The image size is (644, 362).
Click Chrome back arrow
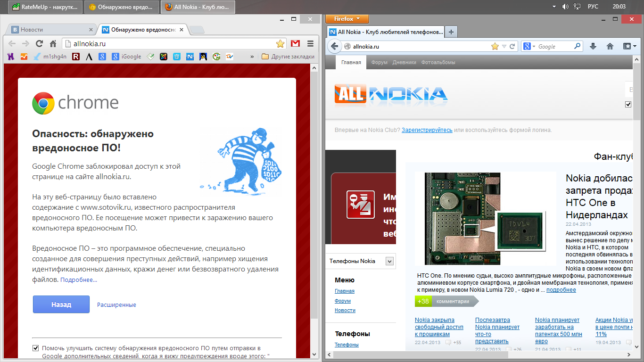point(12,44)
